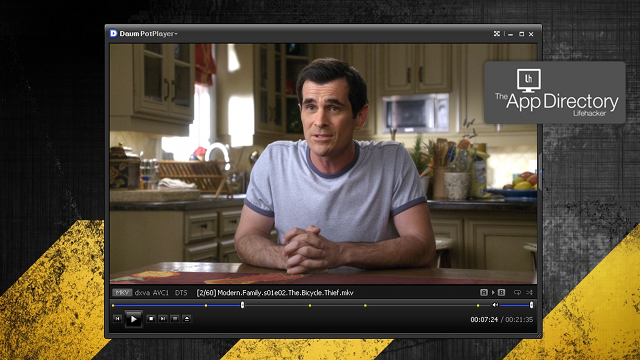Toggle repeat playback mode

(x=517, y=292)
